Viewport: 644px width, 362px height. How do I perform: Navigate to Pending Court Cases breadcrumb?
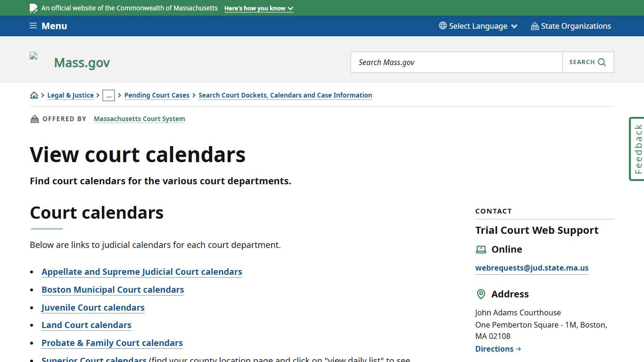point(157,95)
